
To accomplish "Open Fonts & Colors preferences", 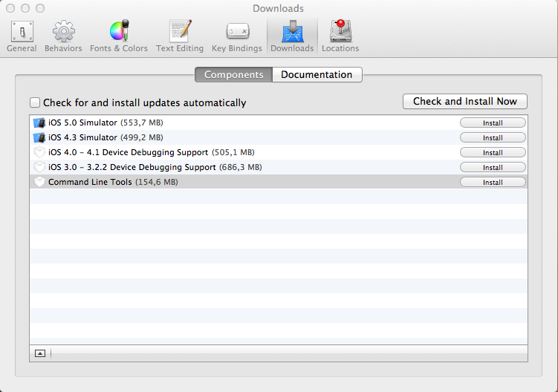I will point(119,36).
